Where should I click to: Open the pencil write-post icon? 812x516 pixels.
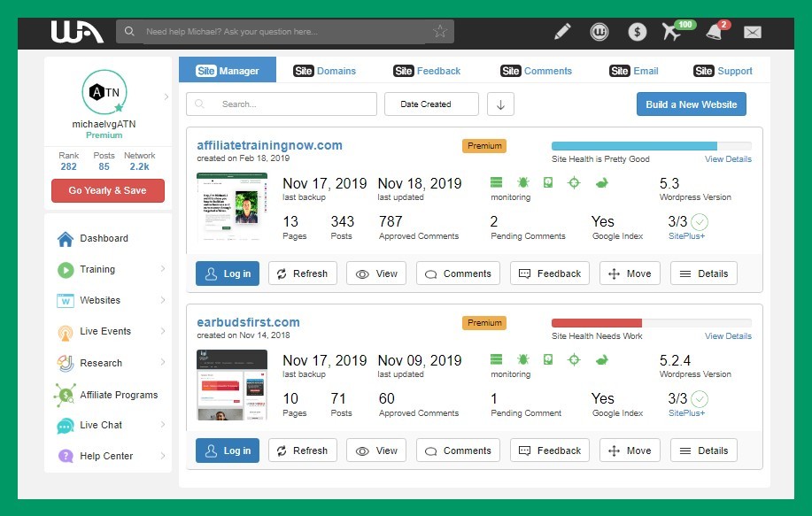tap(562, 32)
